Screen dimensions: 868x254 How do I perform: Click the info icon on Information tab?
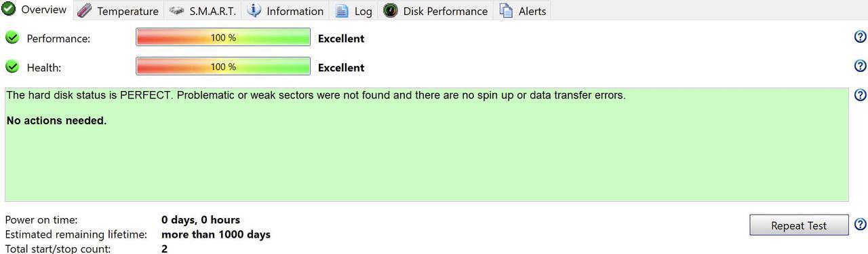click(254, 10)
